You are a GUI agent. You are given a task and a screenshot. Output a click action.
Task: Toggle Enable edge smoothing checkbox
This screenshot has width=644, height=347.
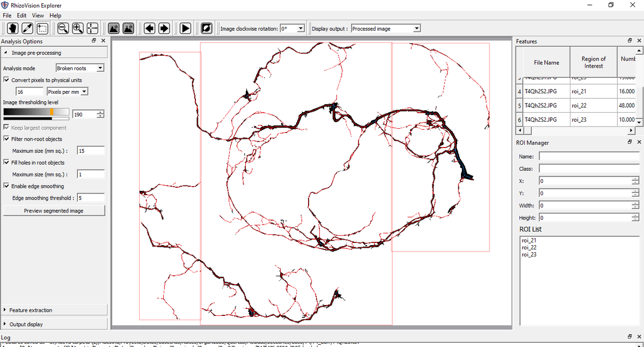coord(6,186)
